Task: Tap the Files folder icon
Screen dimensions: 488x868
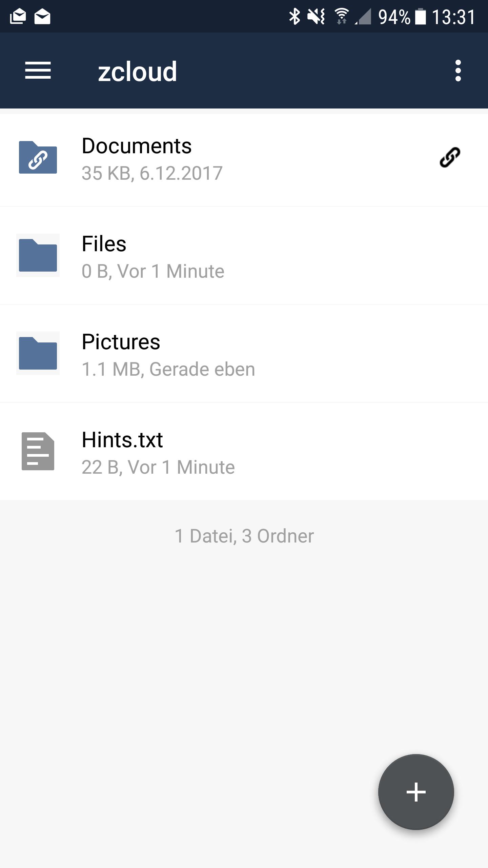Action: (38, 255)
